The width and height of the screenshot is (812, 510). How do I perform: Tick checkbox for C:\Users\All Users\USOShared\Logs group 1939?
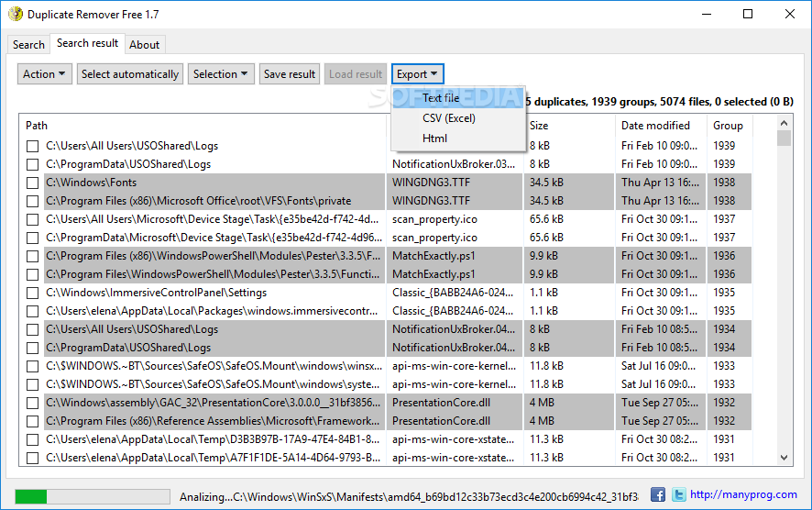click(x=33, y=146)
